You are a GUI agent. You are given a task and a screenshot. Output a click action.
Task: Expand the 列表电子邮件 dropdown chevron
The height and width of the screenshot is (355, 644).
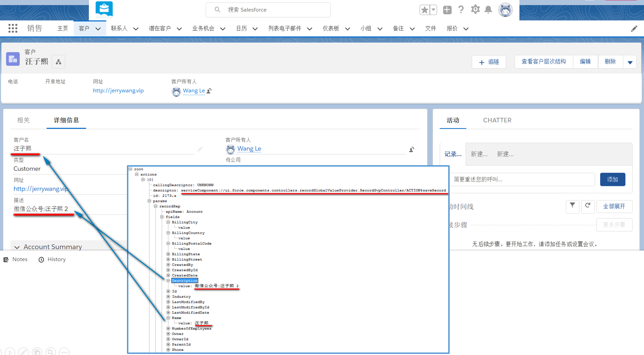click(310, 29)
